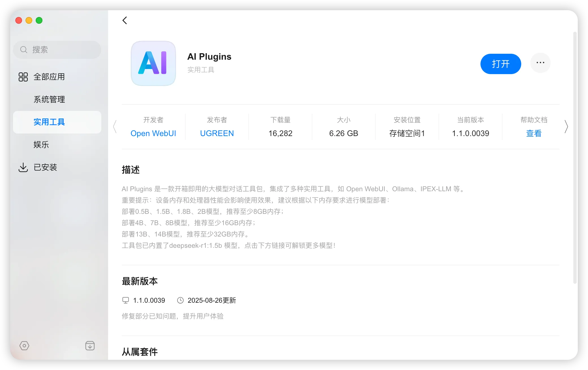Click the line starting with 重要提示
The height and width of the screenshot is (370, 588).
point(256,200)
